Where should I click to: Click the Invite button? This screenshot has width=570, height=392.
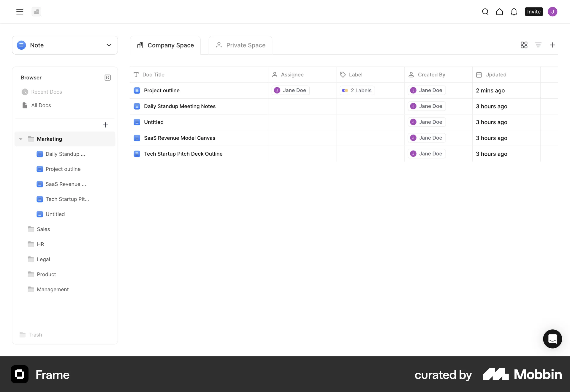533,12
